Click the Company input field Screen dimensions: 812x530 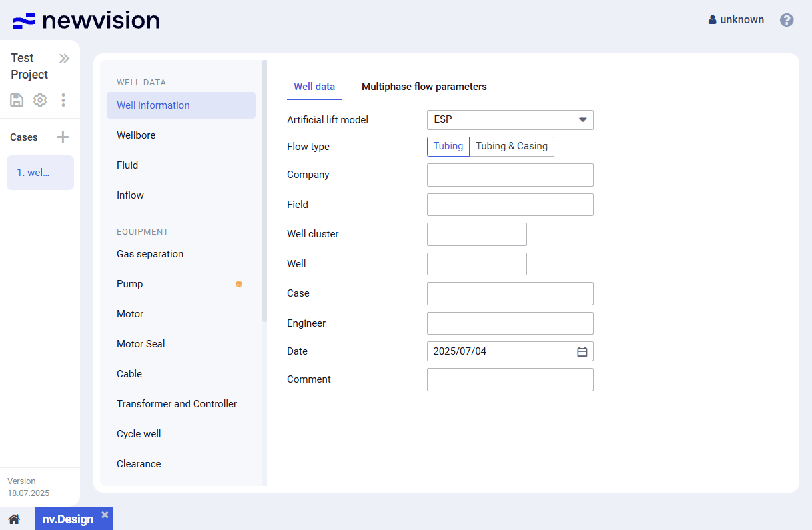point(510,175)
